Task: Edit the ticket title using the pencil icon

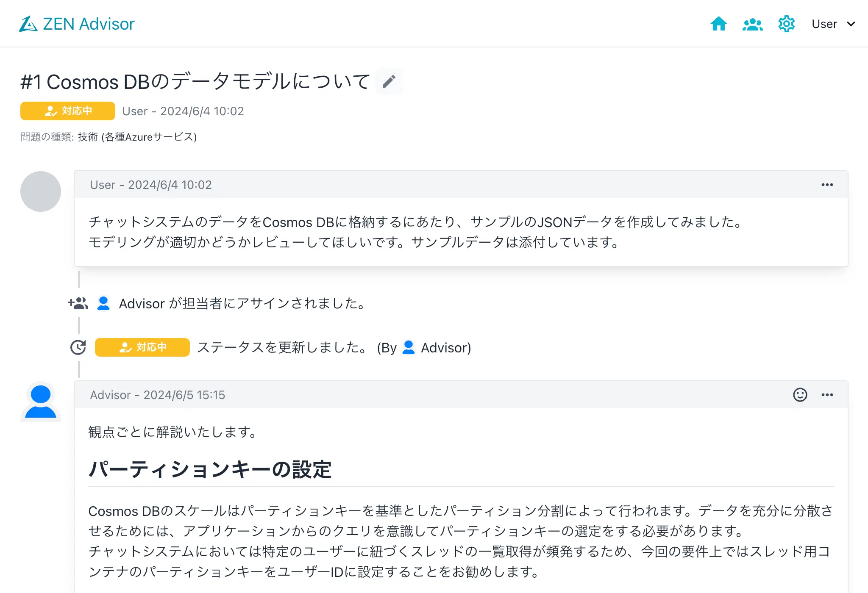Action: tap(389, 81)
